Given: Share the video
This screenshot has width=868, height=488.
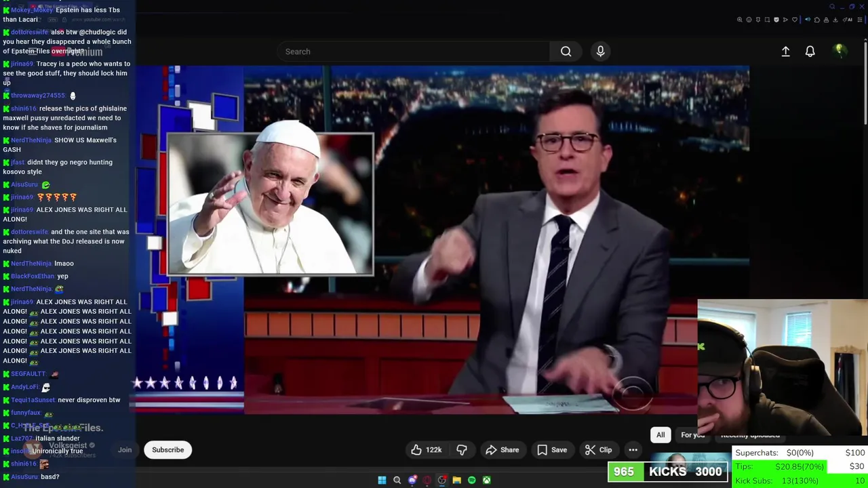Looking at the screenshot, I should pyautogui.click(x=502, y=450).
